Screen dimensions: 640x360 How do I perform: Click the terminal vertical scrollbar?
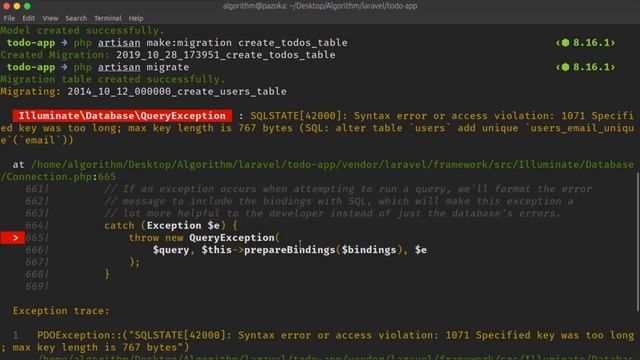click(x=637, y=242)
